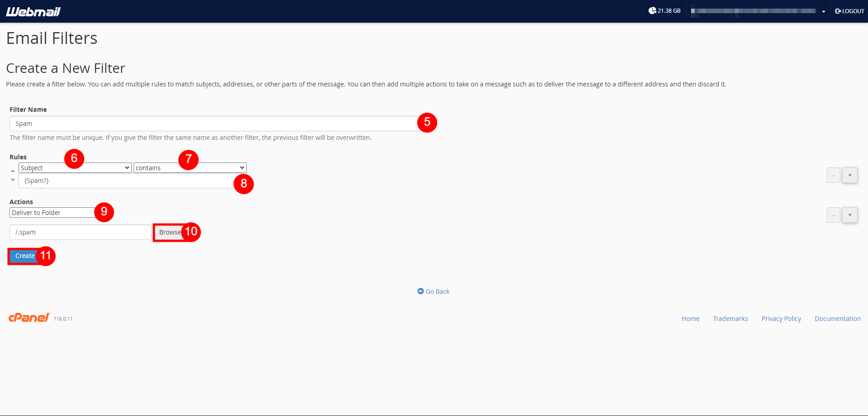The height and width of the screenshot is (416, 868).
Task: Remove the action with the lower - button
Action: tap(833, 215)
